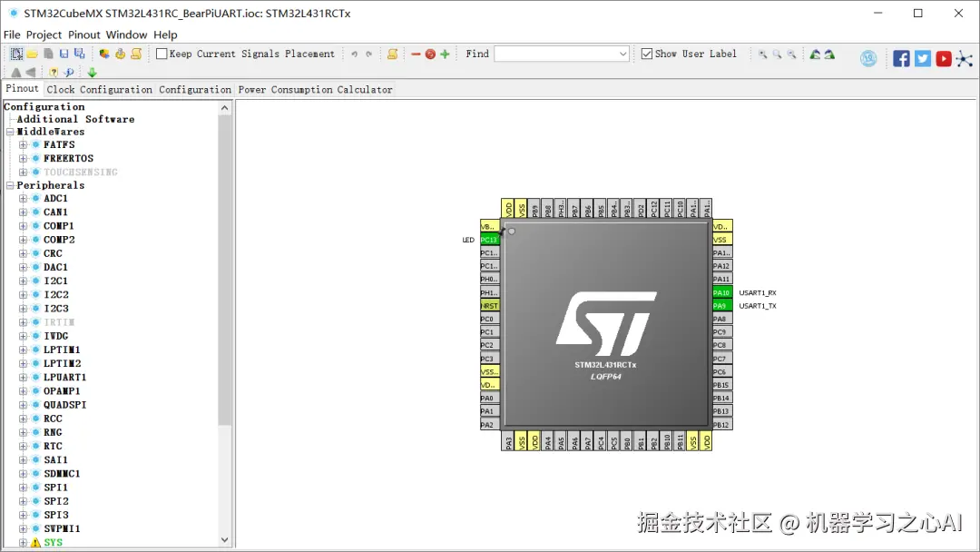Select the green PC13 LED pin

click(x=489, y=240)
